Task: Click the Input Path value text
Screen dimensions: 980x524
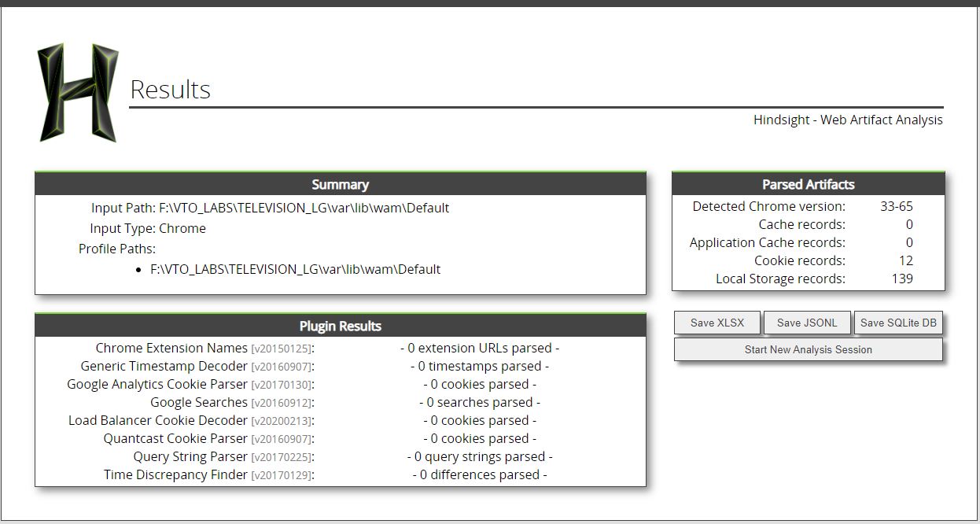Action: pyautogui.click(x=304, y=208)
